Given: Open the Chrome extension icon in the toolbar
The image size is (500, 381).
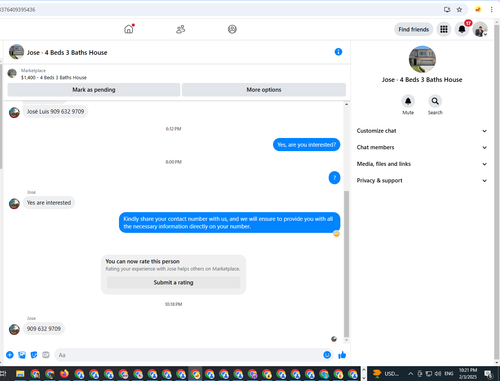Looking at the screenshot, I should 478,9.
